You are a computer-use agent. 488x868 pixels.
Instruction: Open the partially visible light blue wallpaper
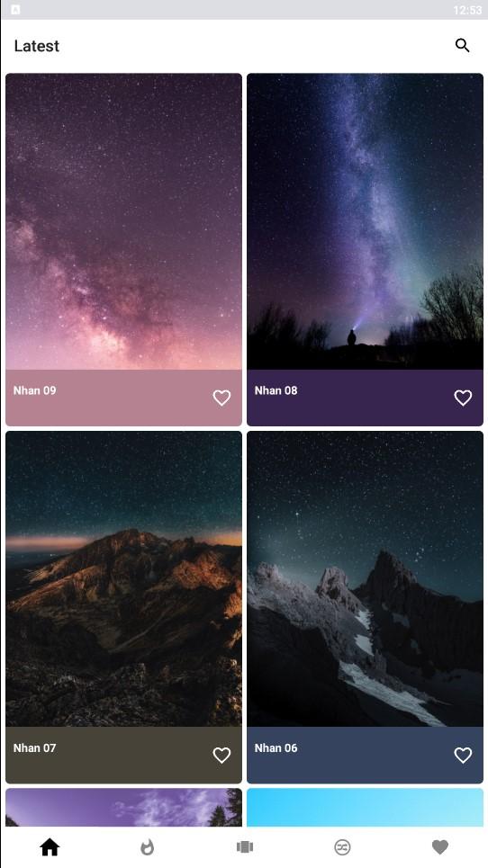click(x=365, y=808)
